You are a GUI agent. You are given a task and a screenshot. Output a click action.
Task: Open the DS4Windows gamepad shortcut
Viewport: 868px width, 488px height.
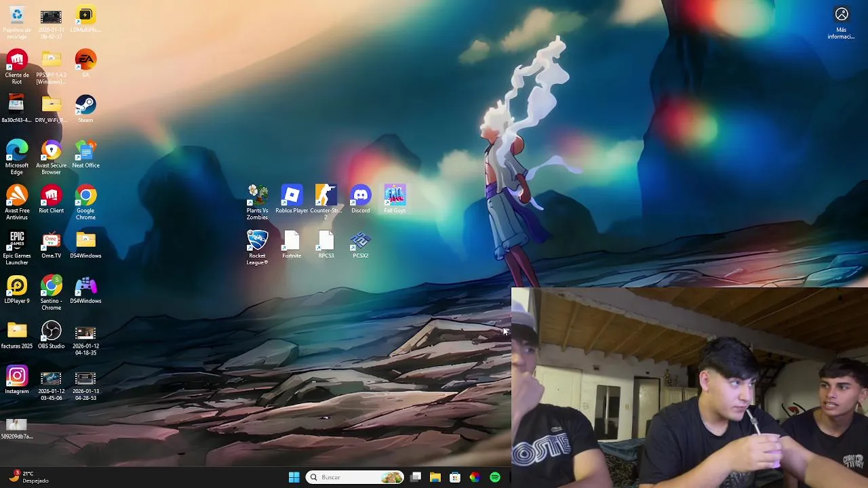point(85,289)
